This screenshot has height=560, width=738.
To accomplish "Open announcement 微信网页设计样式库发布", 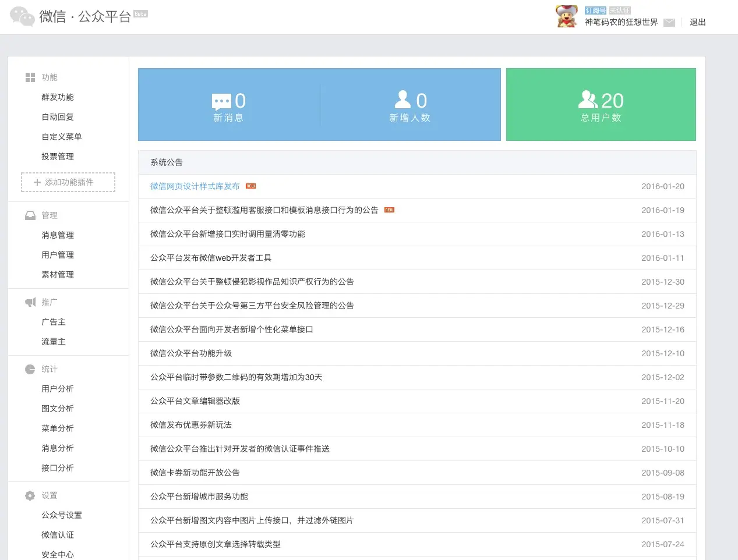I will tap(195, 186).
